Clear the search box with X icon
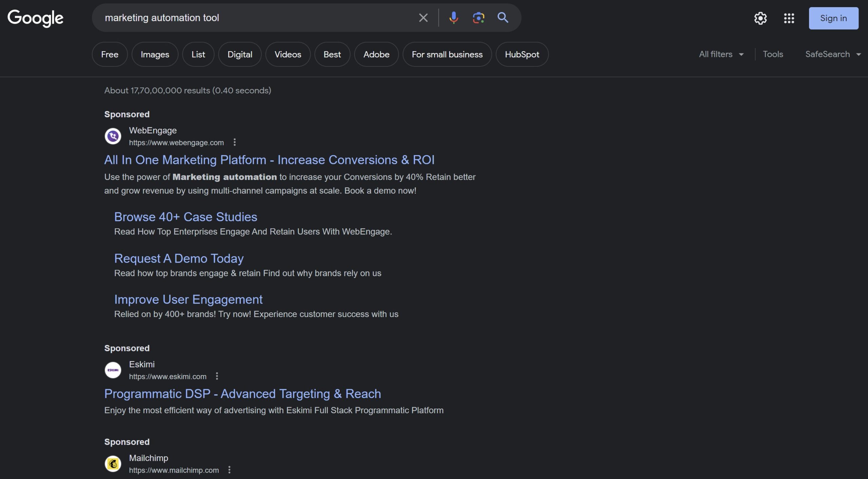 [x=423, y=18]
